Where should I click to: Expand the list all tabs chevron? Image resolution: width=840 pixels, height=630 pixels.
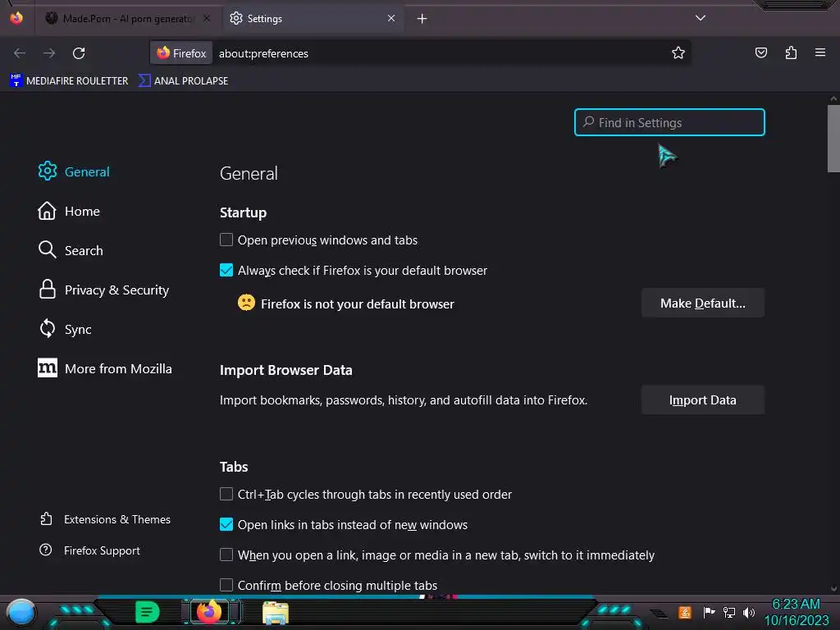[701, 18]
